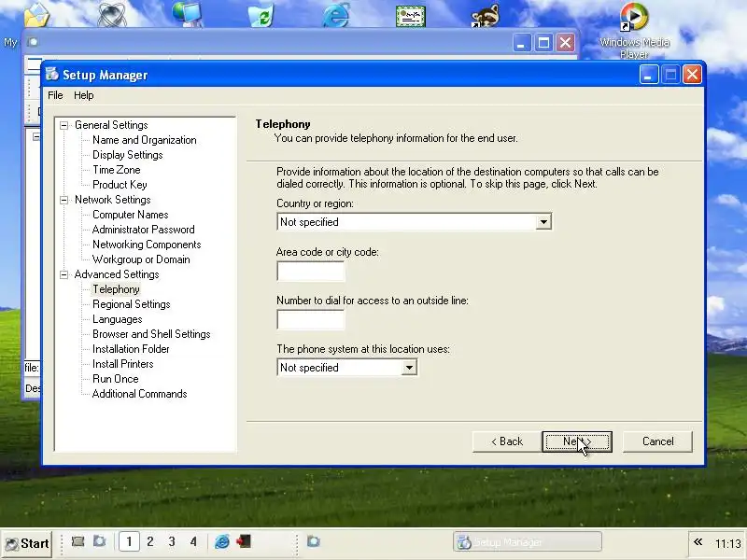Open the green certificate desktop icon
The height and width of the screenshot is (560, 747).
[410, 15]
